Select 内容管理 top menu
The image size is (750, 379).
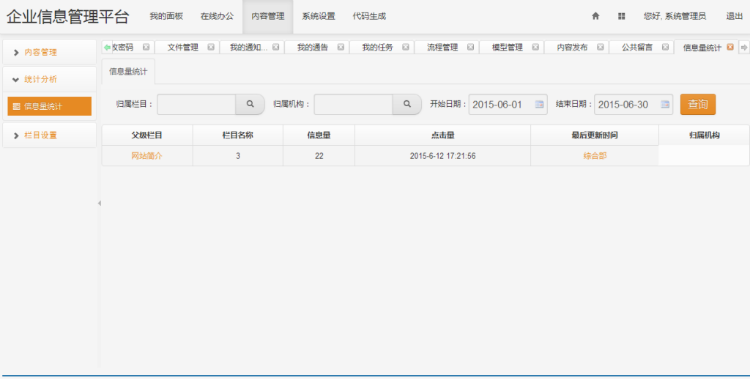pyautogui.click(x=268, y=16)
